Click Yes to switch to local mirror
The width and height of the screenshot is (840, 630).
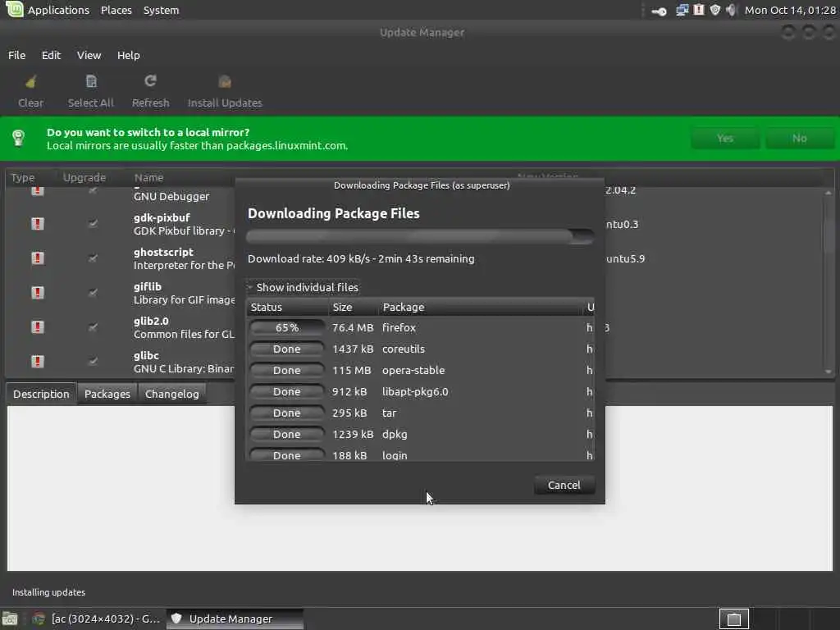click(x=725, y=138)
